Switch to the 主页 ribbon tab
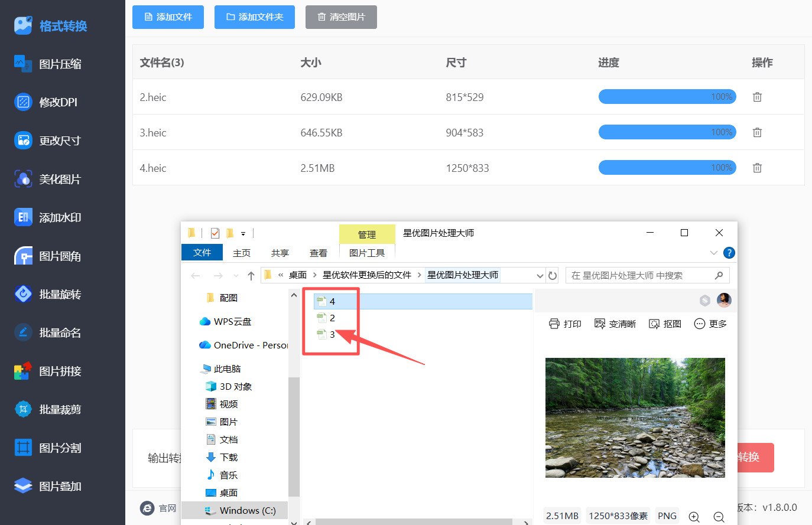The image size is (812, 525). click(242, 253)
